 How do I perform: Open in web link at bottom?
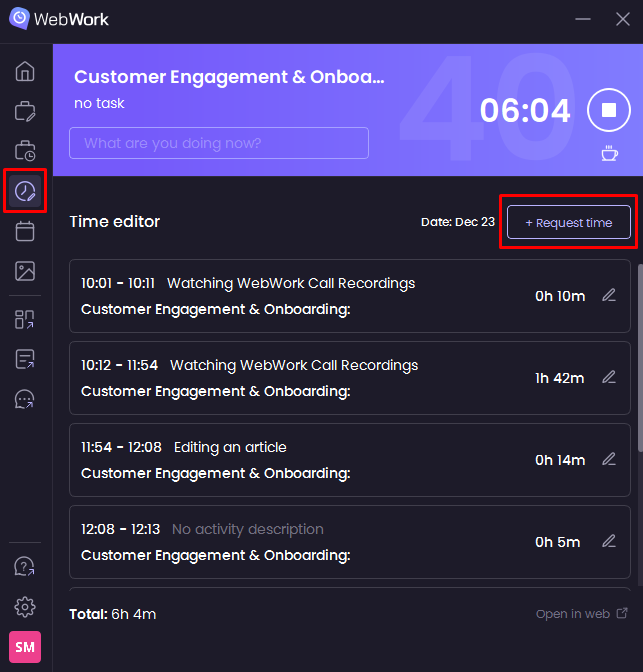point(582,614)
